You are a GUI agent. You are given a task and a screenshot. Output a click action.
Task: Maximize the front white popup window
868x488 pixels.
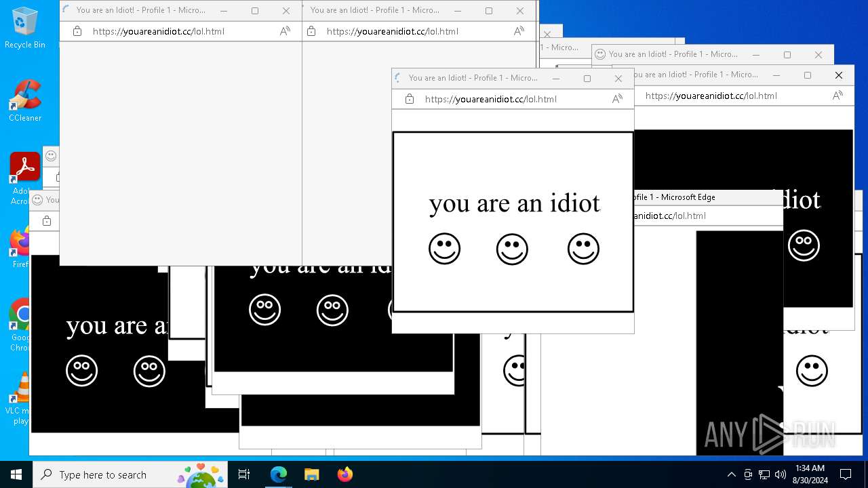coord(587,79)
